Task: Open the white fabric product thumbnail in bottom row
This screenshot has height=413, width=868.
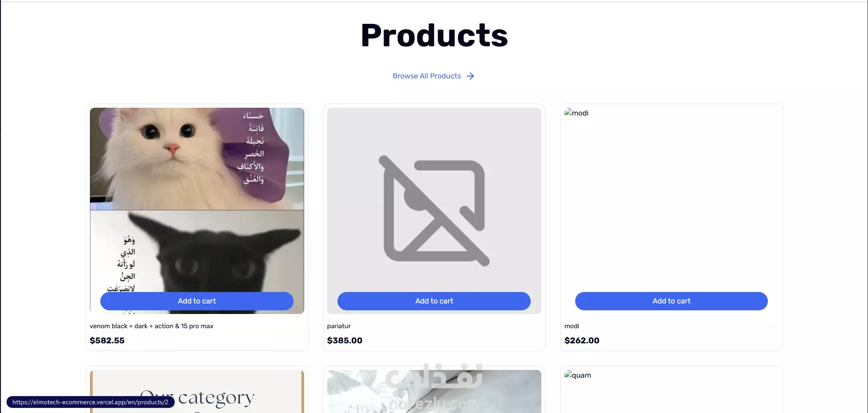Action: (x=434, y=391)
